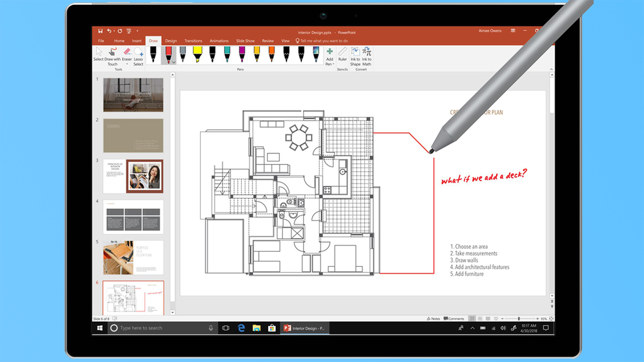Select slide 4 thumbnail
The height and width of the screenshot is (362, 644).
pyautogui.click(x=133, y=217)
